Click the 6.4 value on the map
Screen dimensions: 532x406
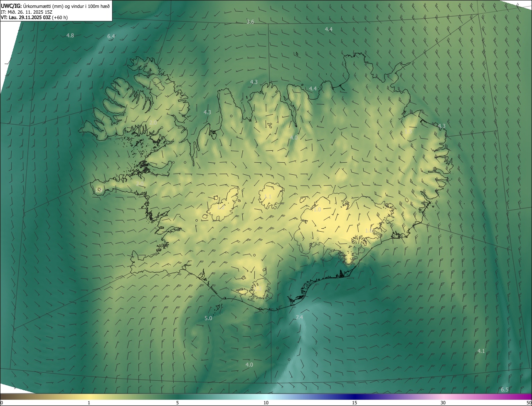[x=111, y=37]
